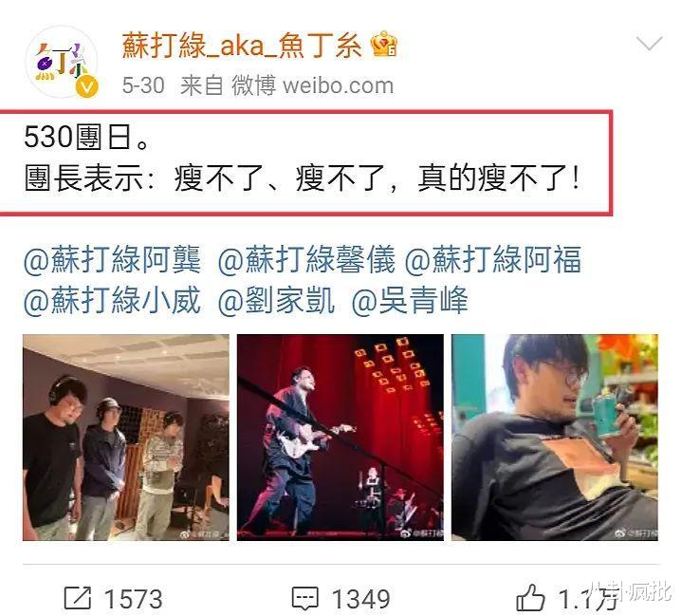The width and height of the screenshot is (682, 616).
Task: Open mention @吳青峰
Action: [x=410, y=300]
